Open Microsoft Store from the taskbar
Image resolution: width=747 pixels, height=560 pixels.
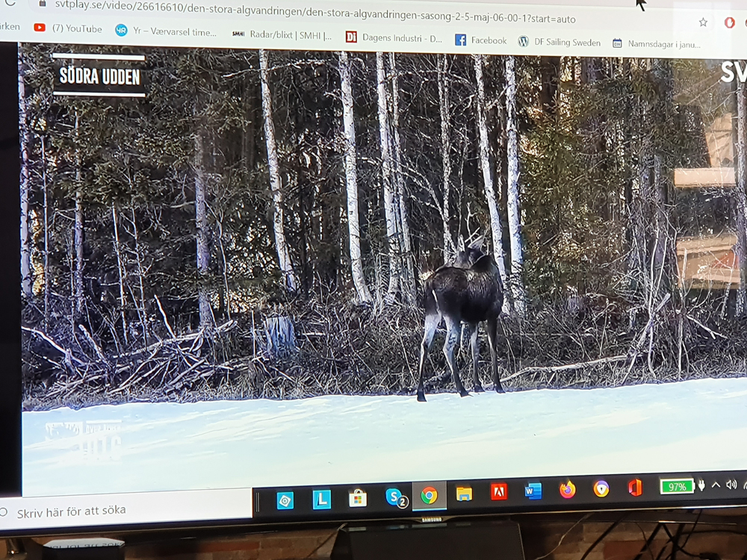(358, 499)
